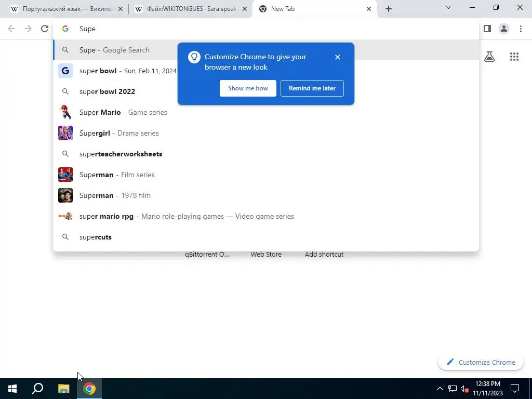Choose the Supergirl Drama series suggestion
The height and width of the screenshot is (399, 532).
[x=266, y=133]
